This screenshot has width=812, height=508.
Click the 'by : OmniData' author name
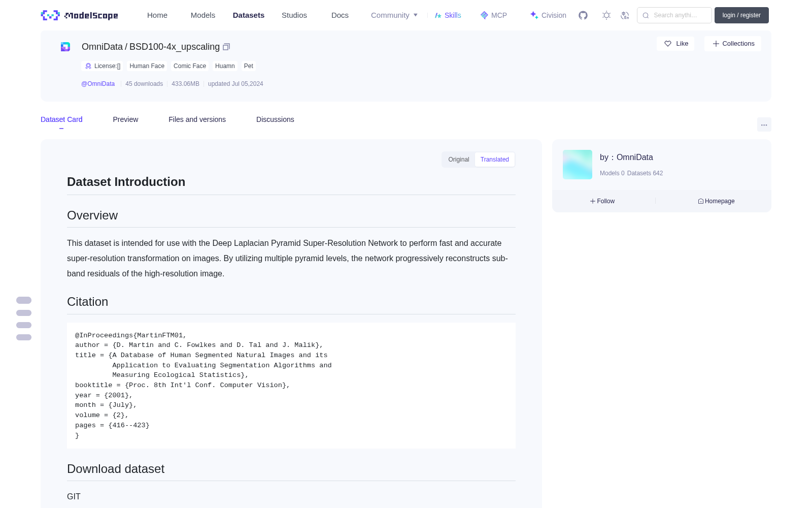point(626,157)
